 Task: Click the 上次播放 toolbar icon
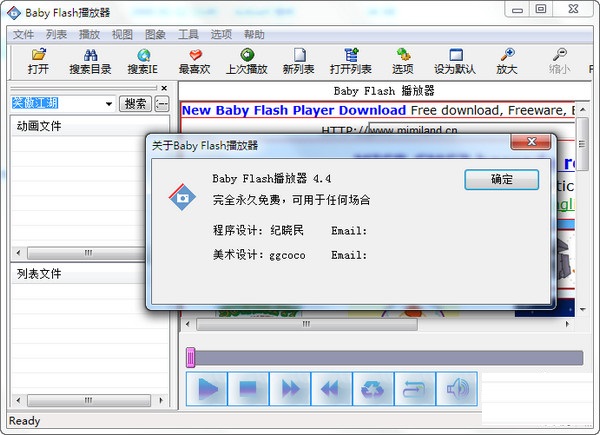click(x=246, y=60)
